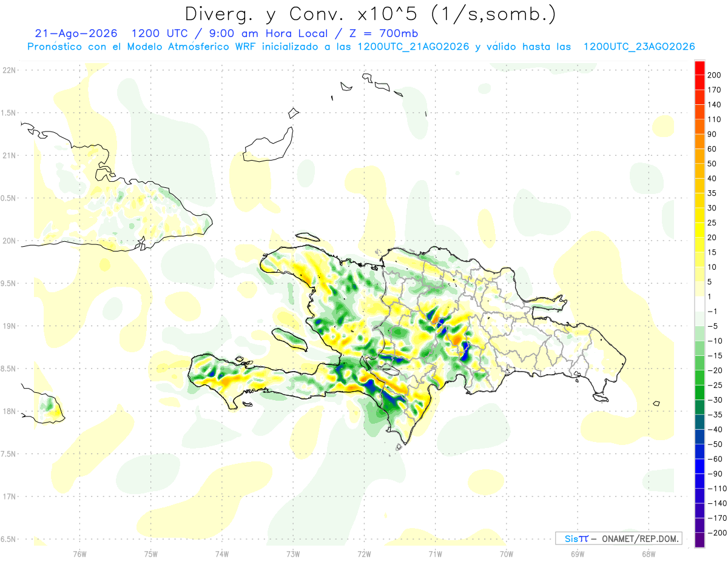728x562 pixels.
Task: Click the legend value "-170"
Action: [716, 518]
